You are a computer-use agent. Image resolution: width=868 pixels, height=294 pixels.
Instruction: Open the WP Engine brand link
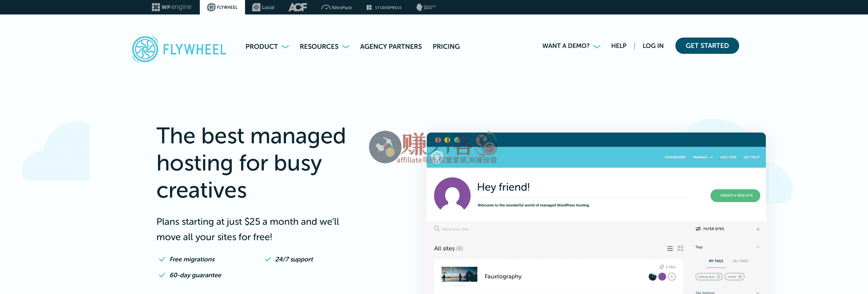(172, 7)
